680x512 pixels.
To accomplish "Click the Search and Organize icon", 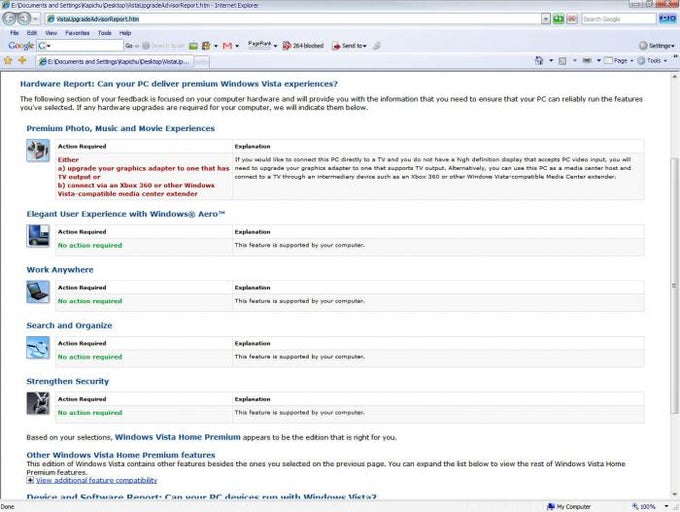I will point(38,348).
